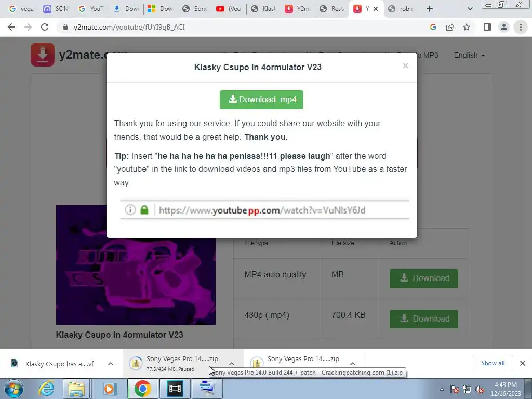The height and width of the screenshot is (399, 532).
Task: Close the downloads bar
Action: [523, 363]
